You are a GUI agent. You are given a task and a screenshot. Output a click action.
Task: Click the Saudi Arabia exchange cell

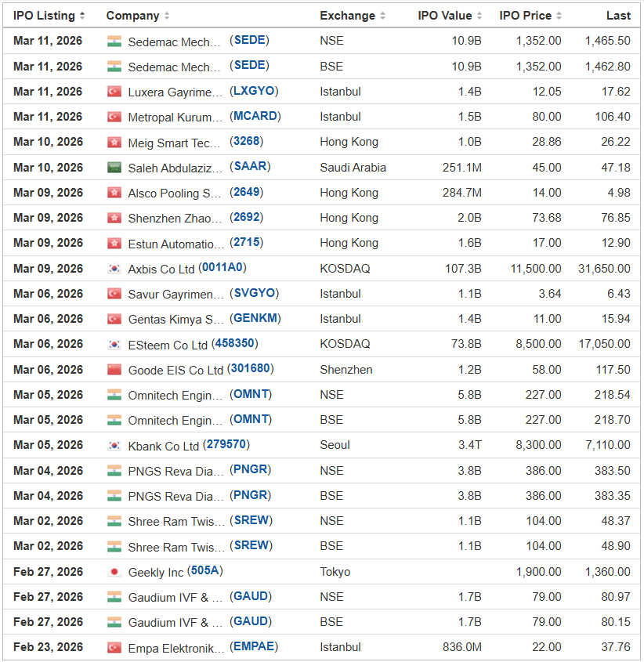click(353, 168)
